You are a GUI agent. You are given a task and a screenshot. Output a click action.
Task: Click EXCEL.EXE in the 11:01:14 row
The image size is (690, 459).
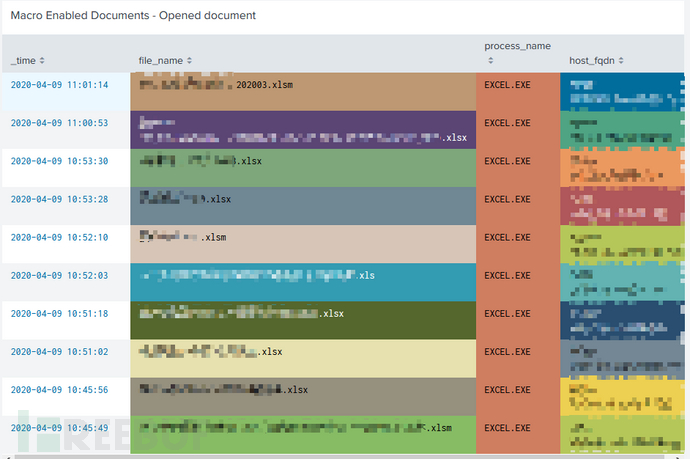click(507, 85)
